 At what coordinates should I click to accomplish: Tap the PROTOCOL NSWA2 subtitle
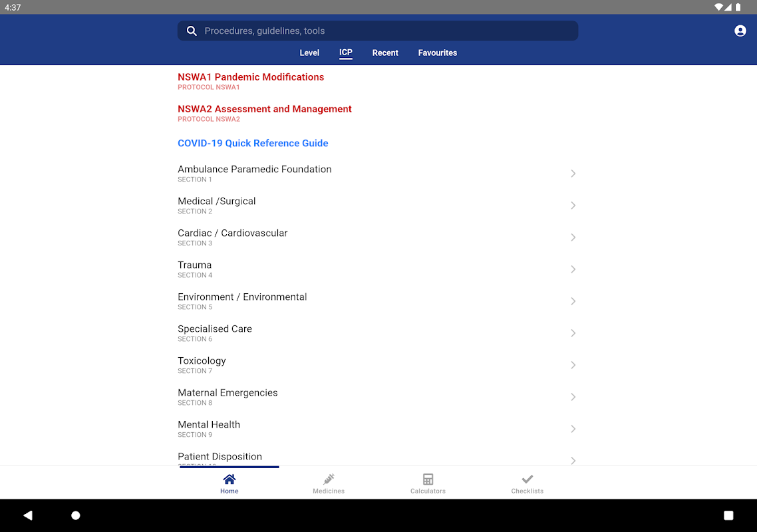click(209, 119)
